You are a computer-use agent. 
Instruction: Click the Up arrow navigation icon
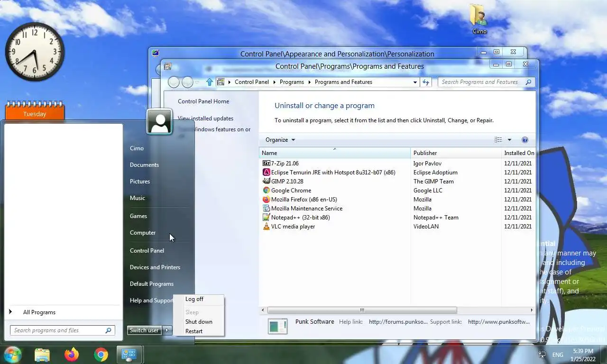tap(210, 82)
